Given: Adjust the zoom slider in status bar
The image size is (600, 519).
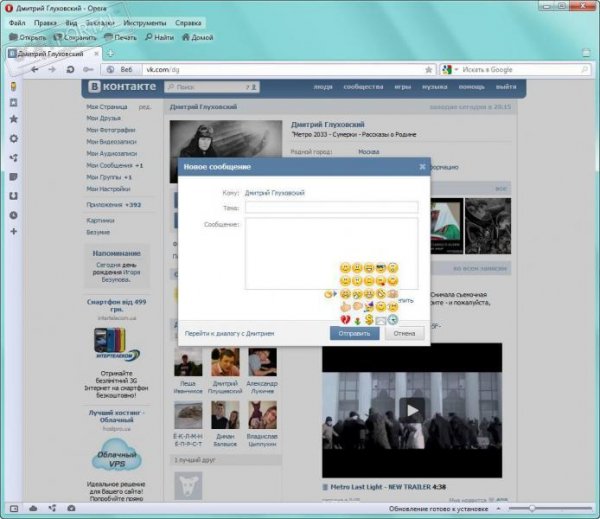Looking at the screenshot, I should tap(532, 508).
